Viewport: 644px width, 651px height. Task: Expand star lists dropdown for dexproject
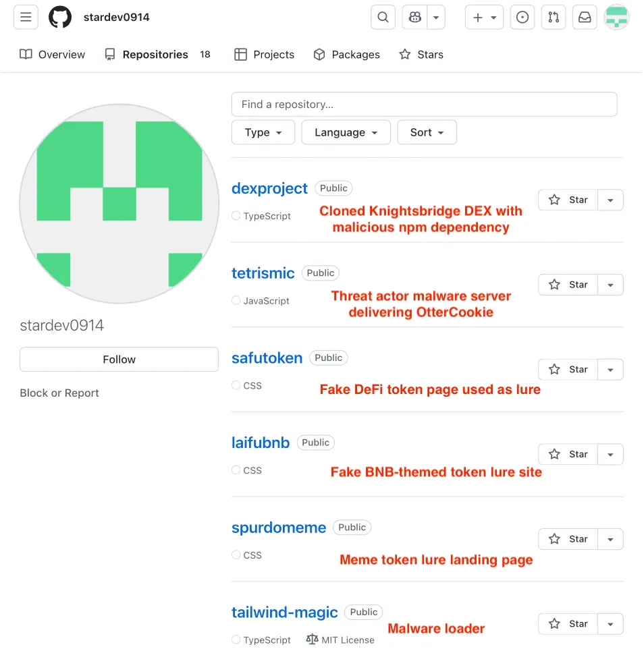point(610,200)
